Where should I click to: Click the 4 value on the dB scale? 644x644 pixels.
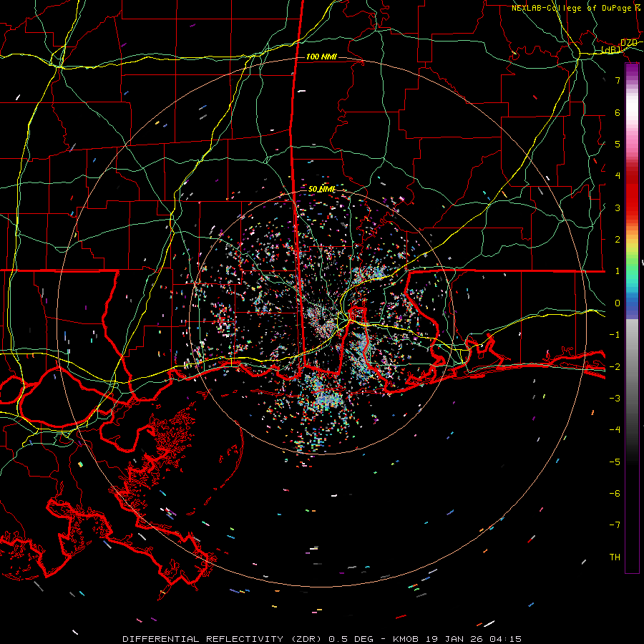tap(618, 176)
